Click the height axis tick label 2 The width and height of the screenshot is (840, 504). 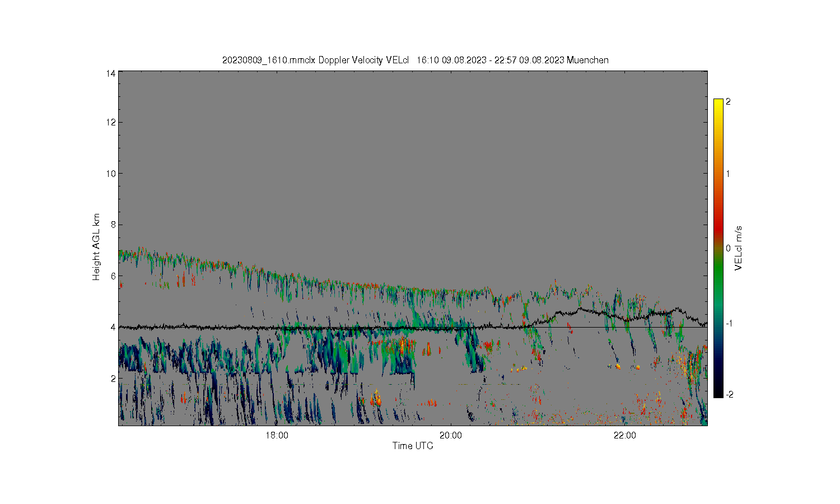tap(113, 379)
